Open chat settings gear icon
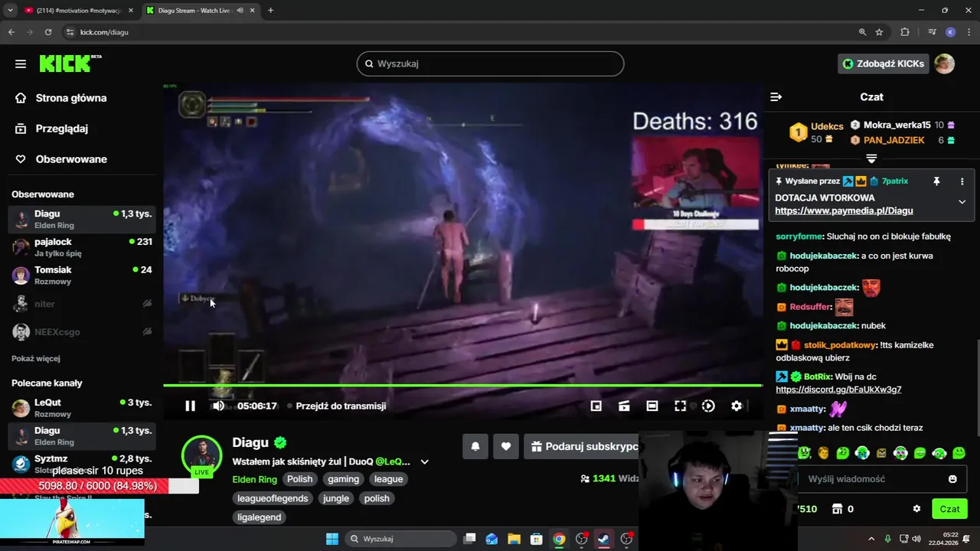The height and width of the screenshot is (551, 980). pos(916,509)
